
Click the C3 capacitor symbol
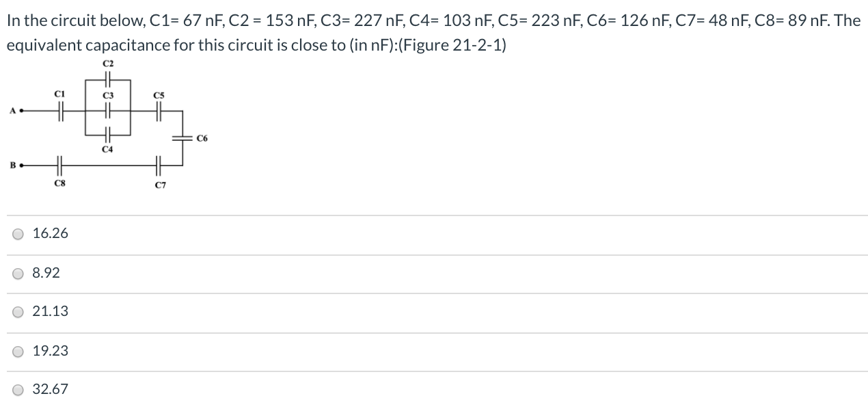108,111
